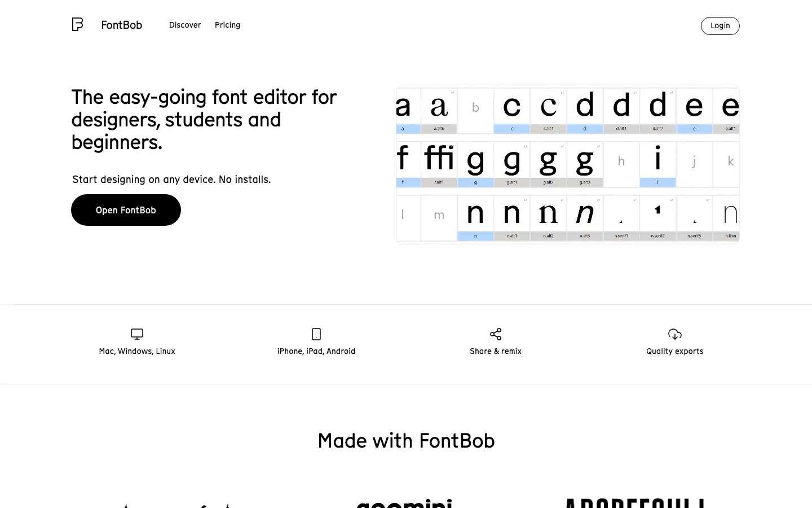Click the FontBob logo icon
The height and width of the screenshot is (508, 812).
coord(78,24)
